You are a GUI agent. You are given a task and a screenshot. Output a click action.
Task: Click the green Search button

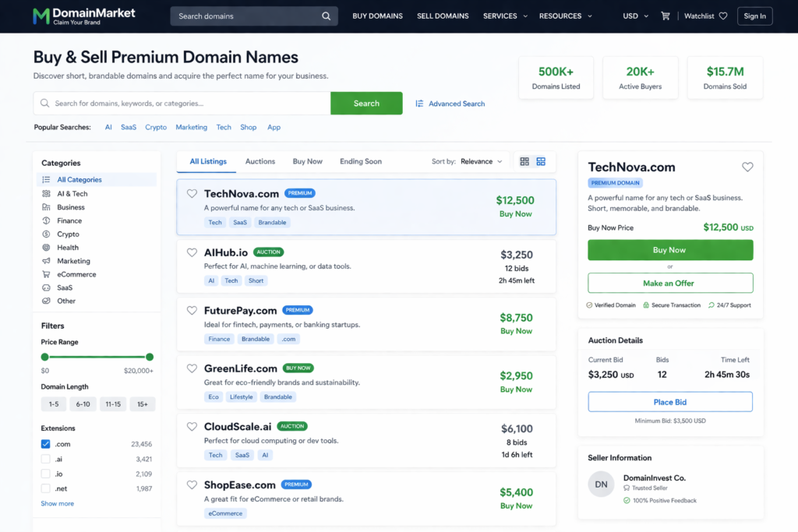pyautogui.click(x=366, y=104)
